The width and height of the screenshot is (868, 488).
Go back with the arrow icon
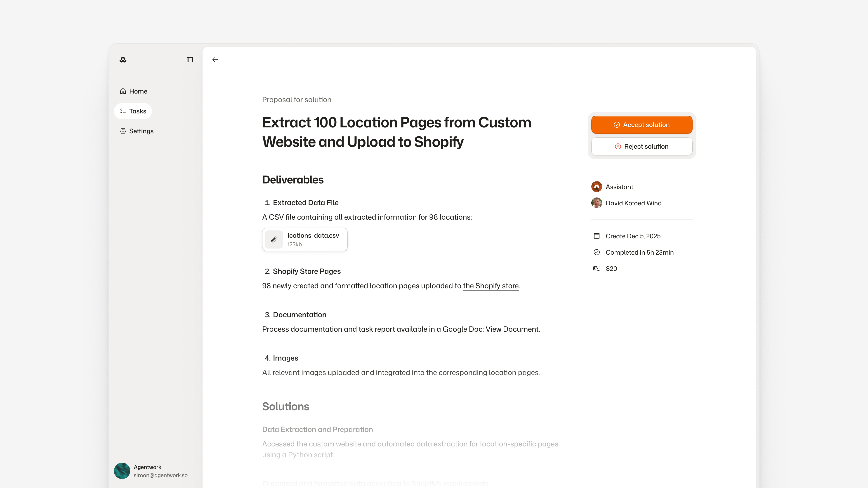point(215,60)
